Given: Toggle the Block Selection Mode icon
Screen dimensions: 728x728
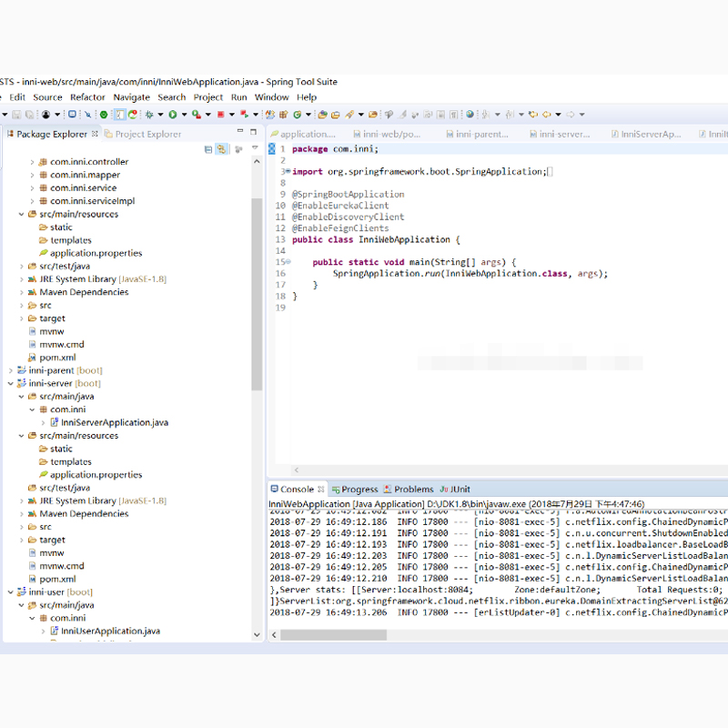Looking at the screenshot, I should 440,115.
